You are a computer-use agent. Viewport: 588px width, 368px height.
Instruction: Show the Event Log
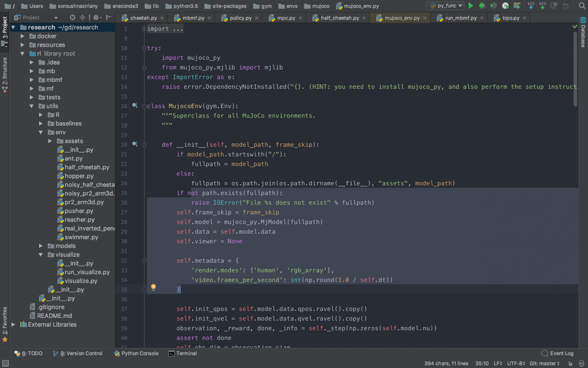[x=557, y=353]
